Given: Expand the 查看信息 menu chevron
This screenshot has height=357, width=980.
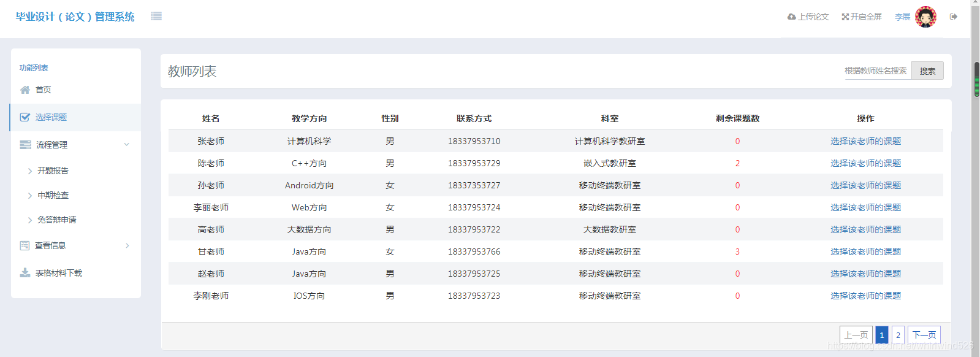Looking at the screenshot, I should click(127, 245).
